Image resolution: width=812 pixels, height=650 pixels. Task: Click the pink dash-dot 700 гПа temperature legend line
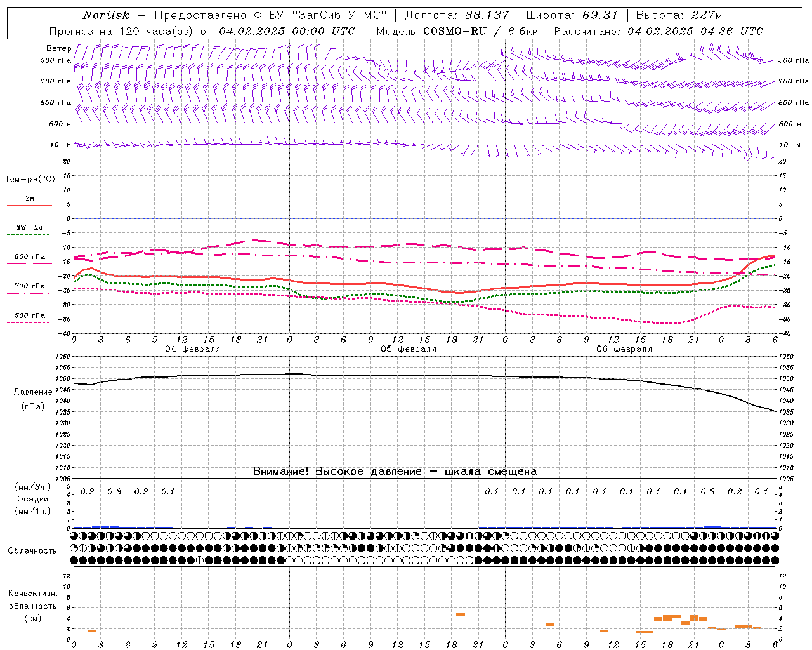(x=29, y=293)
